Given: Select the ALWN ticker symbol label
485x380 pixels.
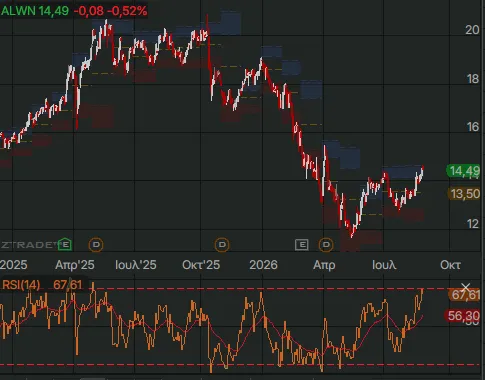Looking at the screenshot, I should point(18,11).
